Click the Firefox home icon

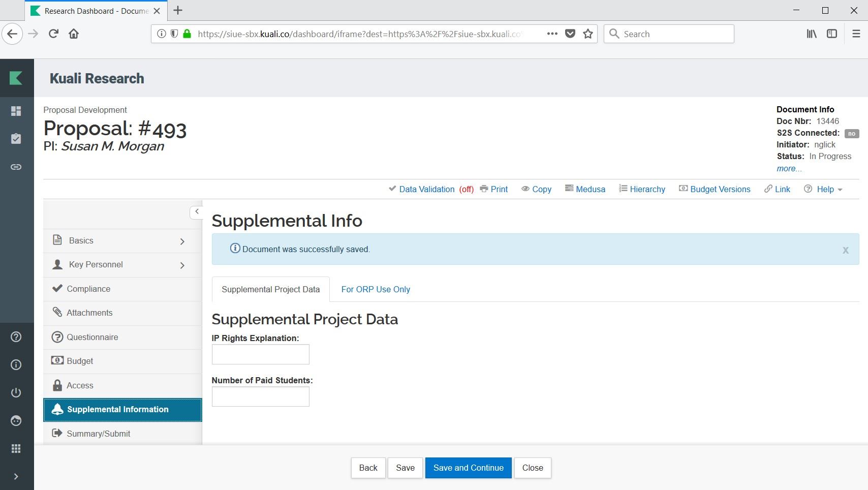click(74, 34)
